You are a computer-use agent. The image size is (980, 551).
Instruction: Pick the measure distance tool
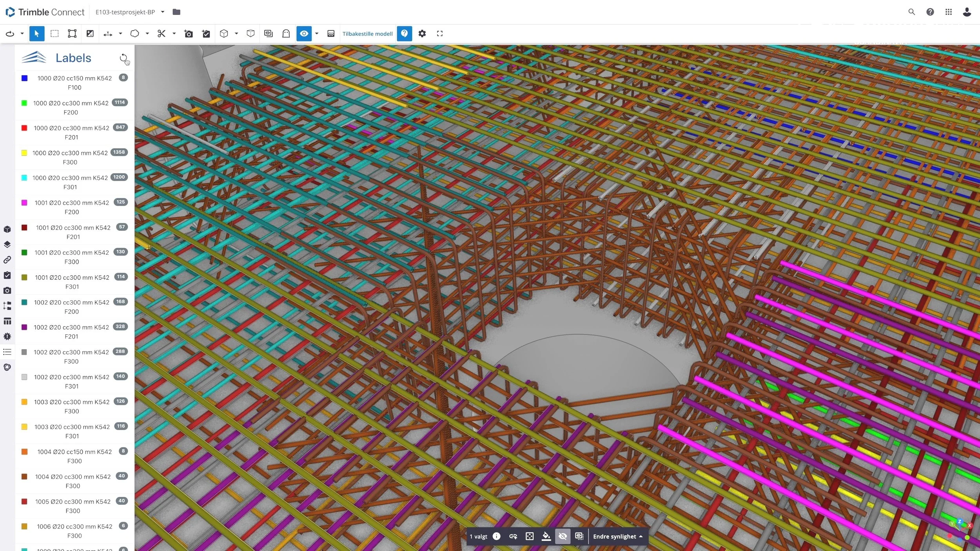click(x=108, y=34)
